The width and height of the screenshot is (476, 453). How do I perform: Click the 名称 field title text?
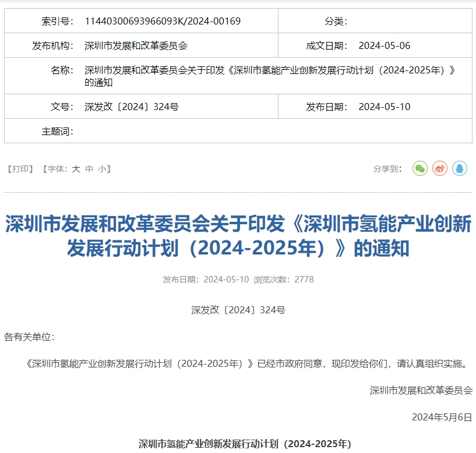pyautogui.click(x=270, y=76)
